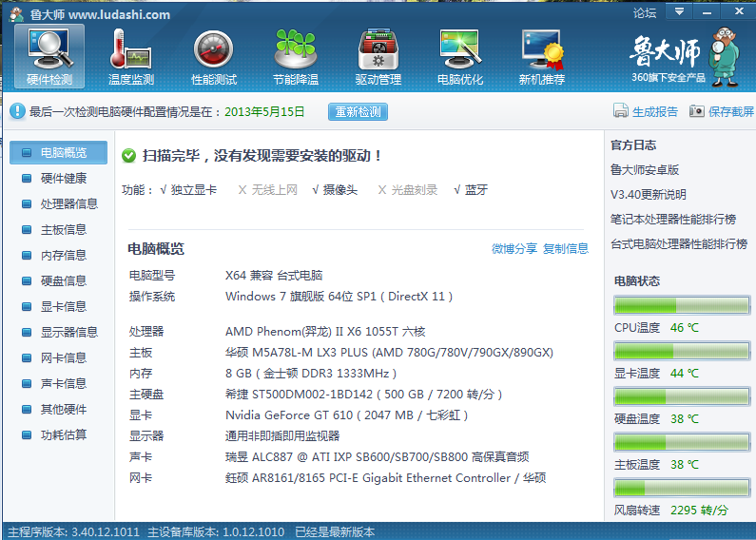Select 处理器信息 in the left sidebar

(x=68, y=203)
